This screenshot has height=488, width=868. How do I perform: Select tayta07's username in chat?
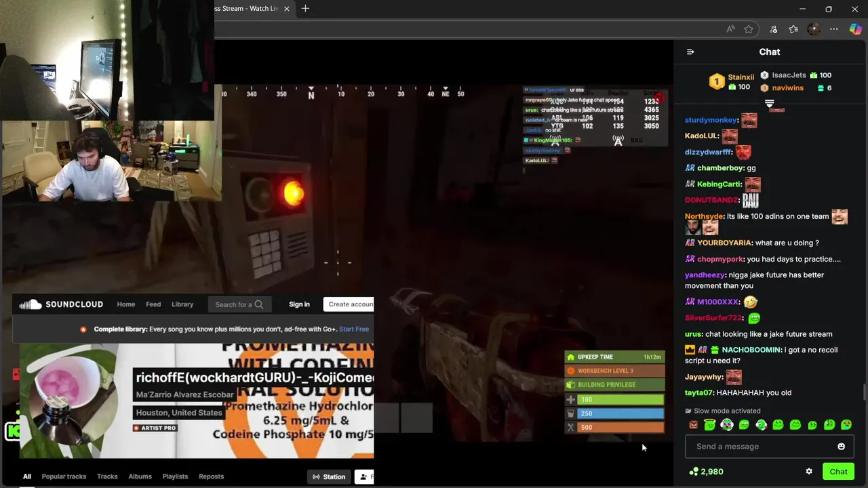tap(699, 393)
